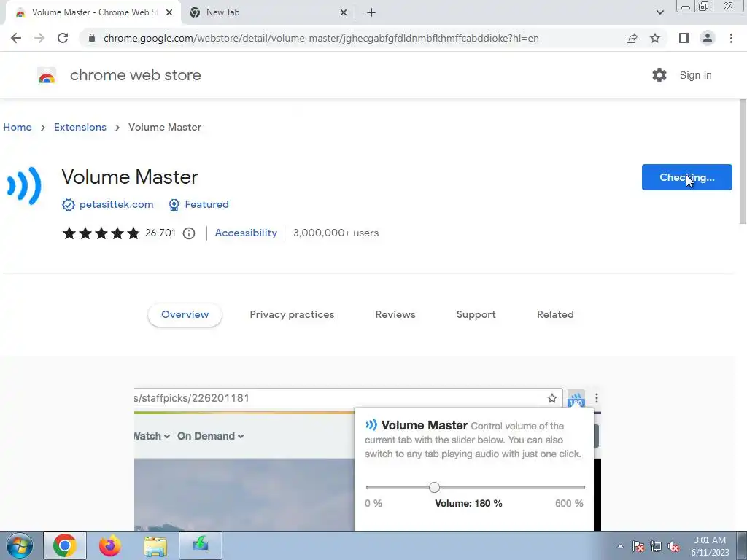Click the 3,000,000+ users text
Screen dimensions: 747x560
point(336,233)
